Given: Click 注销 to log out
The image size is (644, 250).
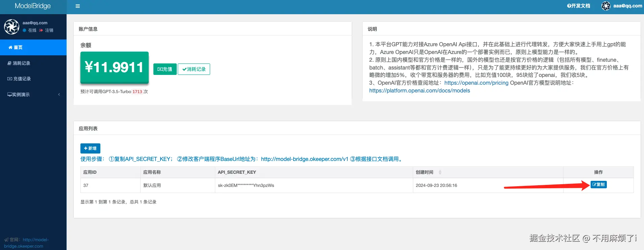Looking at the screenshot, I should (x=46, y=30).
